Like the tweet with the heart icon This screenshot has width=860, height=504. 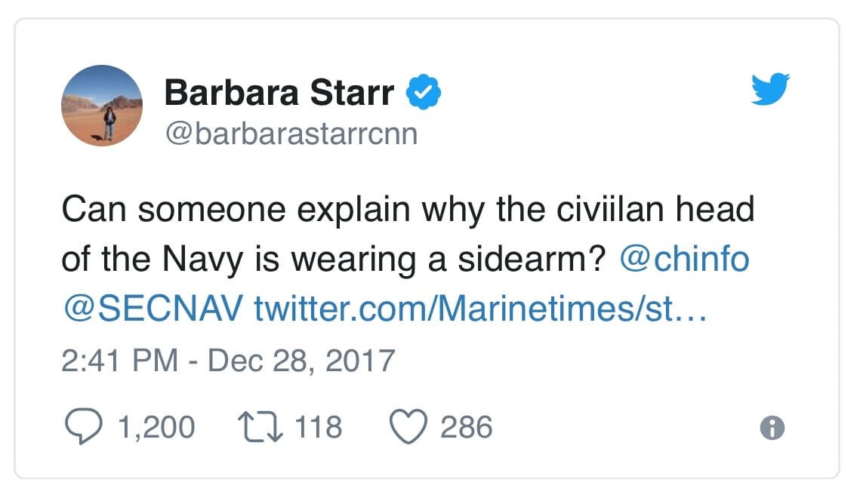point(408,426)
